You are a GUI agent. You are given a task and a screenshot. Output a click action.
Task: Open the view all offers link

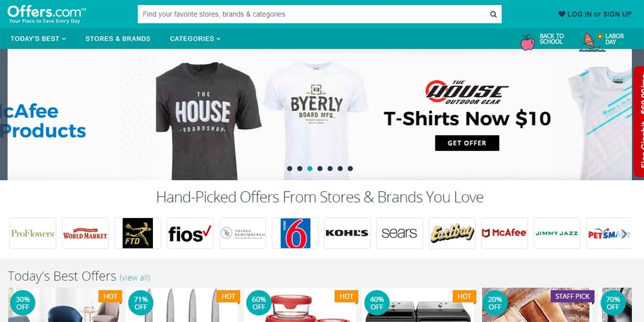tap(135, 277)
